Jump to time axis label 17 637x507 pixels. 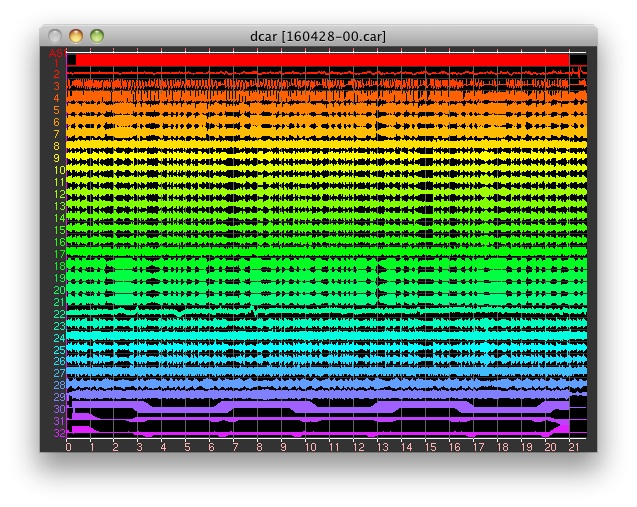click(x=479, y=447)
